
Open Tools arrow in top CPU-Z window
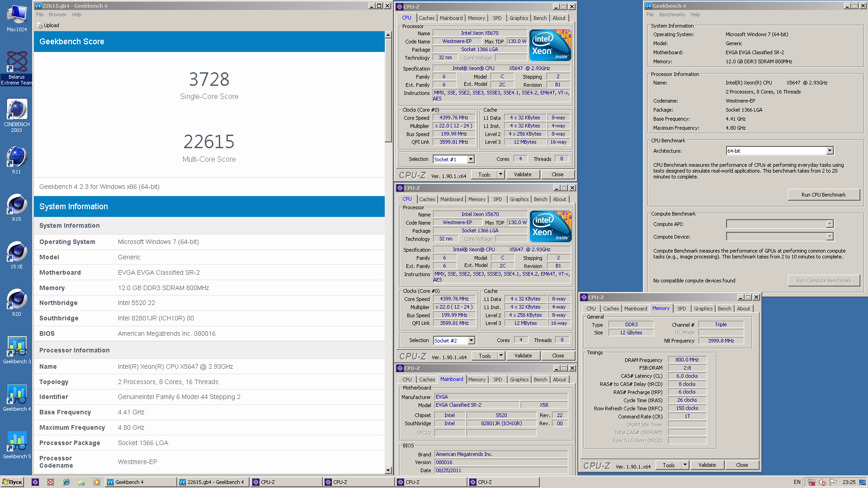point(500,174)
